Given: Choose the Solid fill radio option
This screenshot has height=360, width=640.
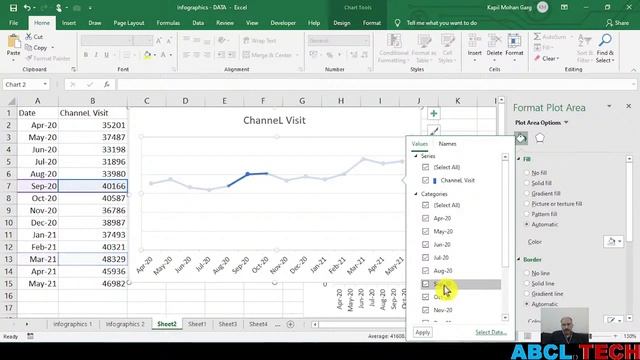Looking at the screenshot, I should (527, 183).
